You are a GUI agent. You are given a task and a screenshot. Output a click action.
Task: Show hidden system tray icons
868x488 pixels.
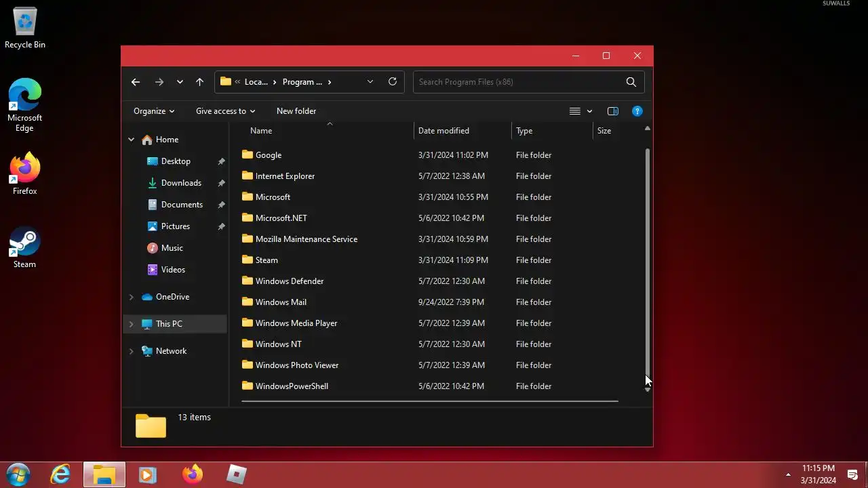[x=788, y=474]
